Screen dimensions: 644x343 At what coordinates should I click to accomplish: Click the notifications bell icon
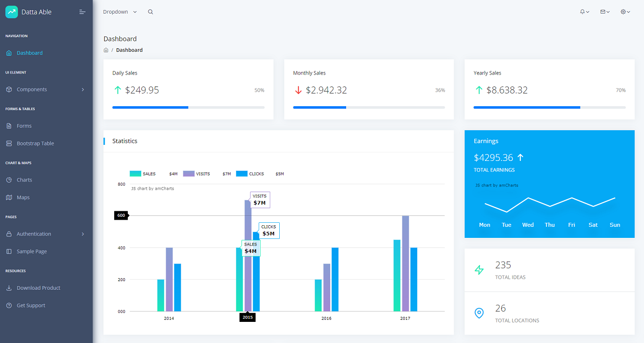(583, 12)
